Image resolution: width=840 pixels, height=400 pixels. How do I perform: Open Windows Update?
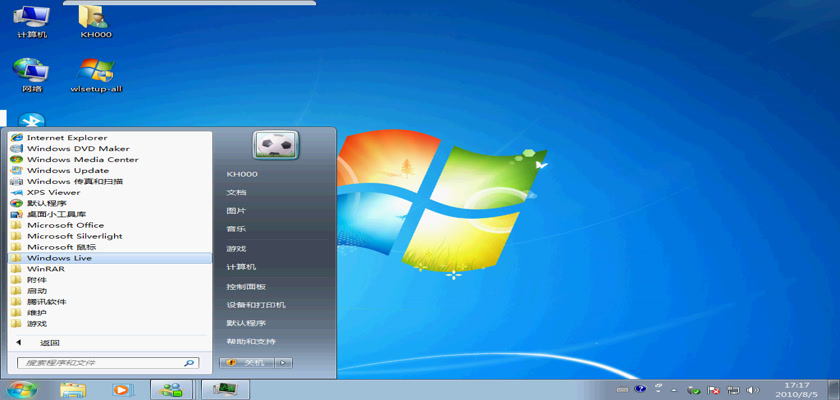[110, 170]
